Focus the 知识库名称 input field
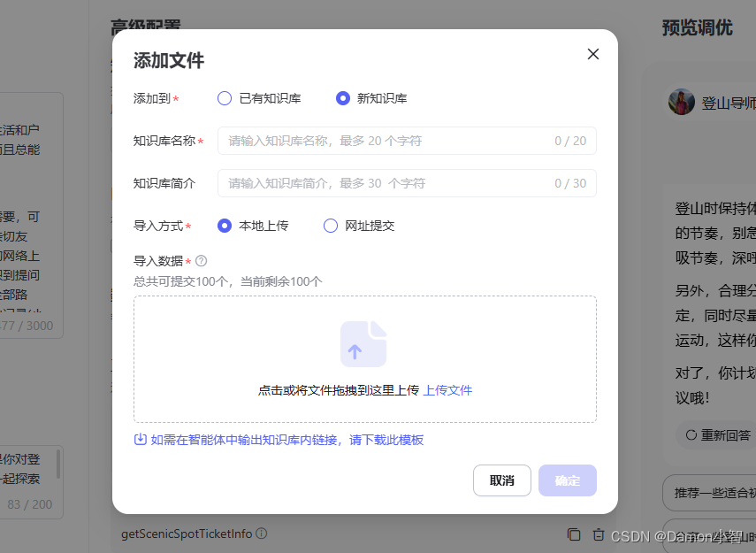The height and width of the screenshot is (553, 756). pos(407,141)
